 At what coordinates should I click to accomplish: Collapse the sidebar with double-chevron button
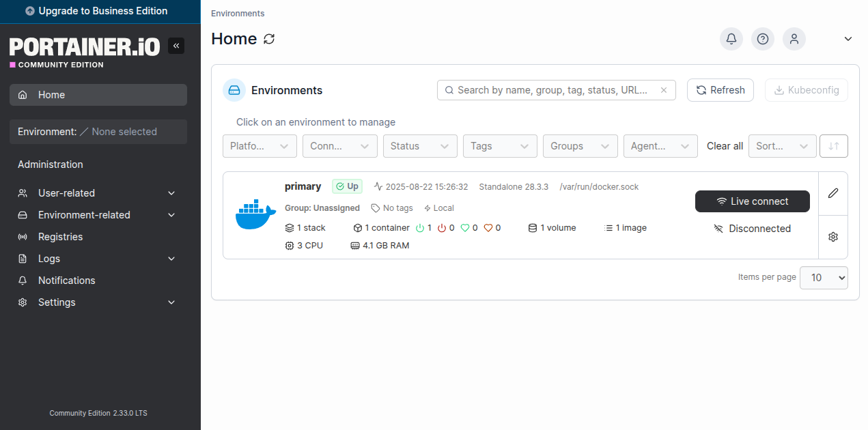point(176,46)
